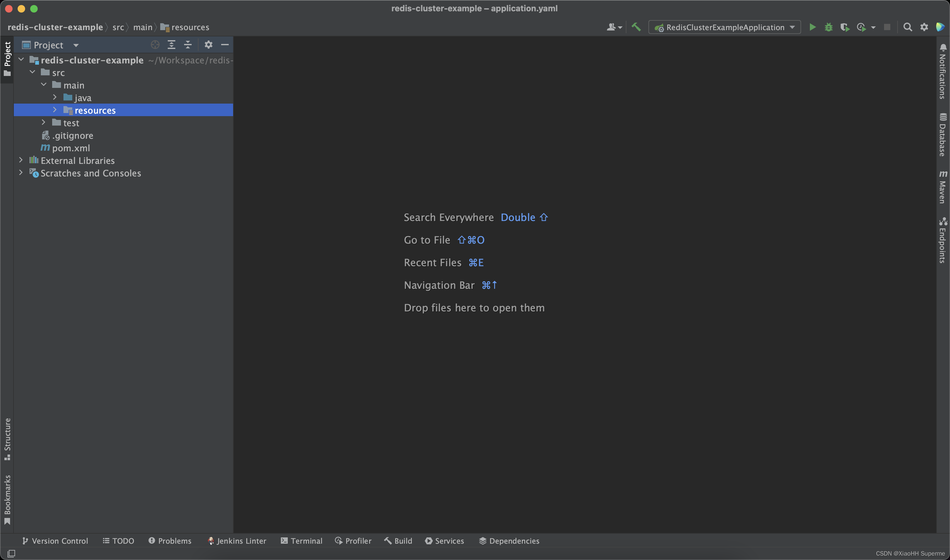The height and width of the screenshot is (560, 950).
Task: Open Search Everywhere with the magnifier icon
Action: pyautogui.click(x=908, y=27)
